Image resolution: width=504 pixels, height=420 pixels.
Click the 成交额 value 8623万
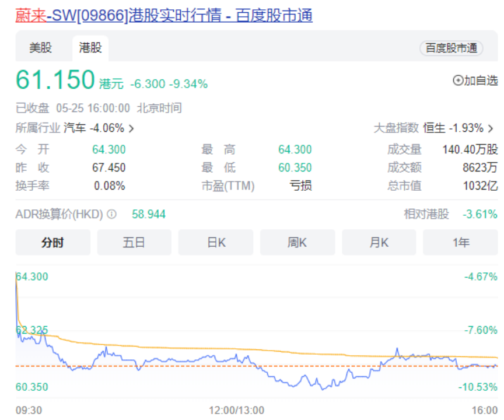point(480,167)
